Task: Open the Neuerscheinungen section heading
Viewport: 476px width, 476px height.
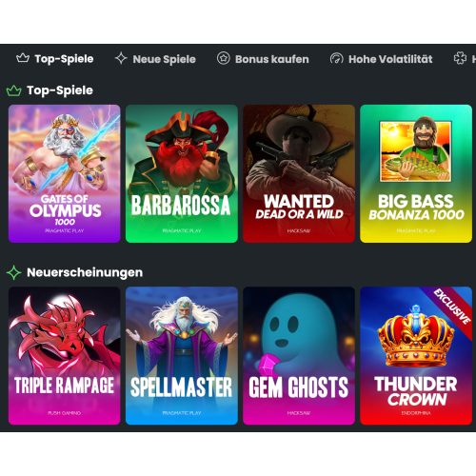Action: [85, 272]
